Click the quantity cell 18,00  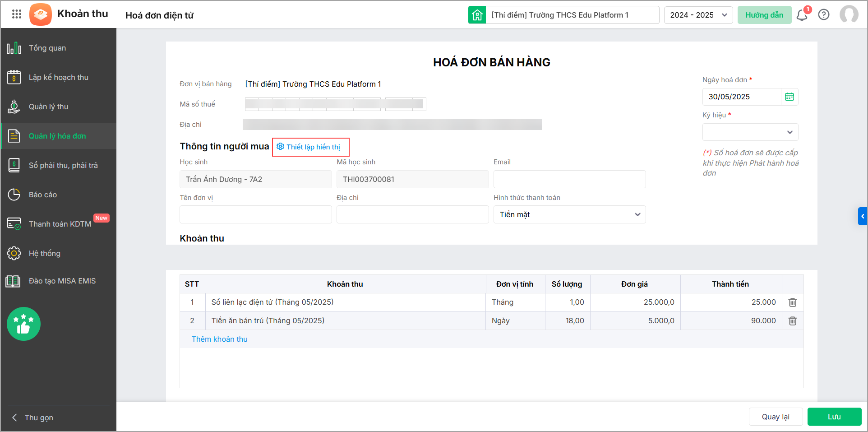pos(568,321)
